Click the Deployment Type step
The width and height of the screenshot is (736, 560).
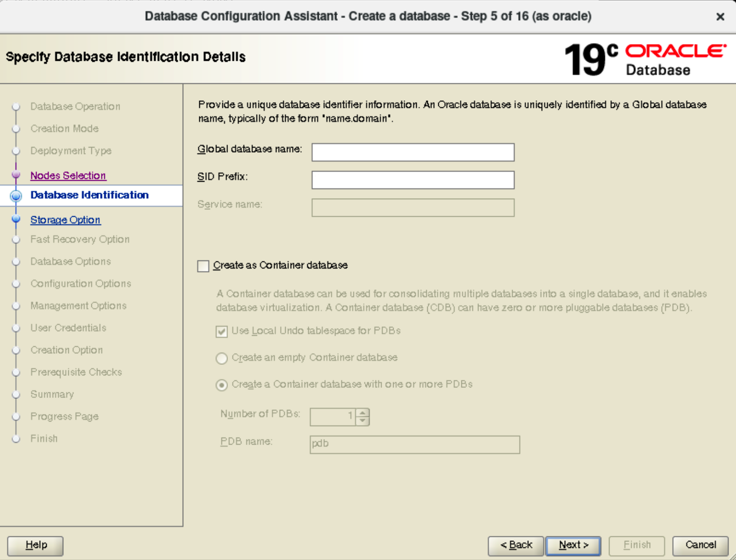pos(71,151)
